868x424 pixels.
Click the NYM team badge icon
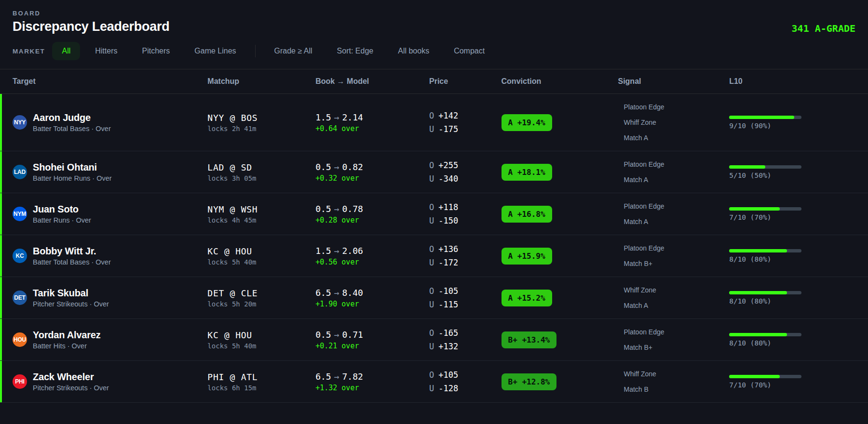point(20,214)
